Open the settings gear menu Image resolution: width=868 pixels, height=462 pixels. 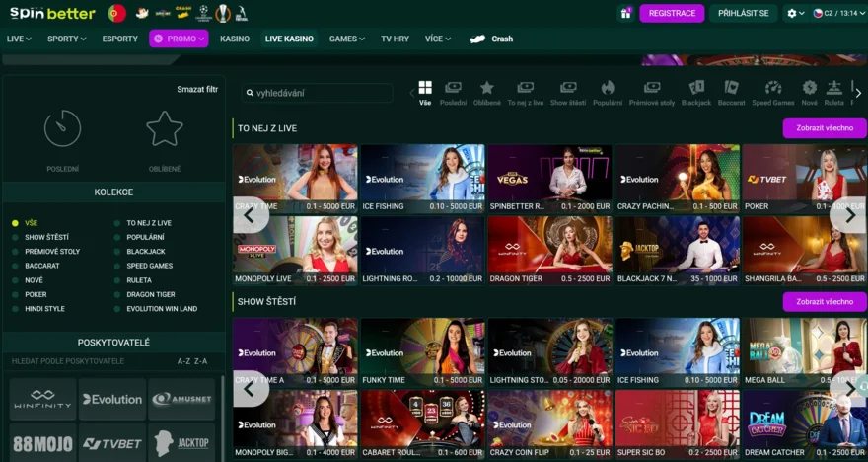[x=795, y=13]
